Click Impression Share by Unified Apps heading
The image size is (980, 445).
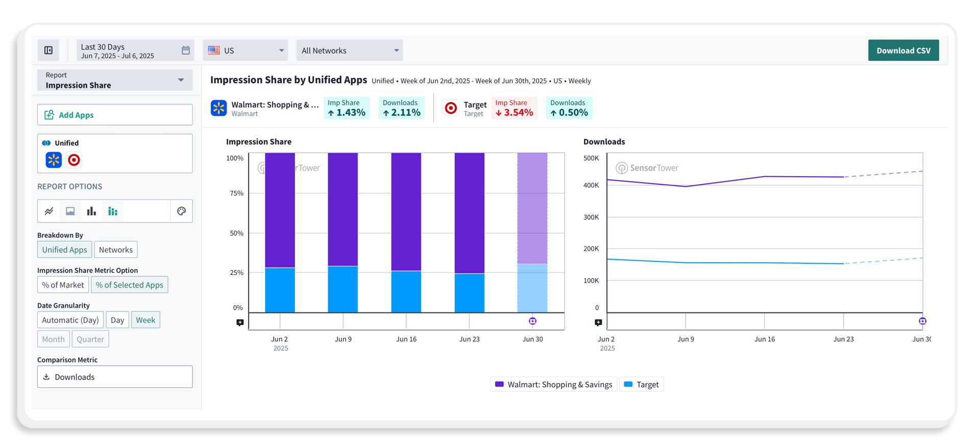tap(289, 80)
